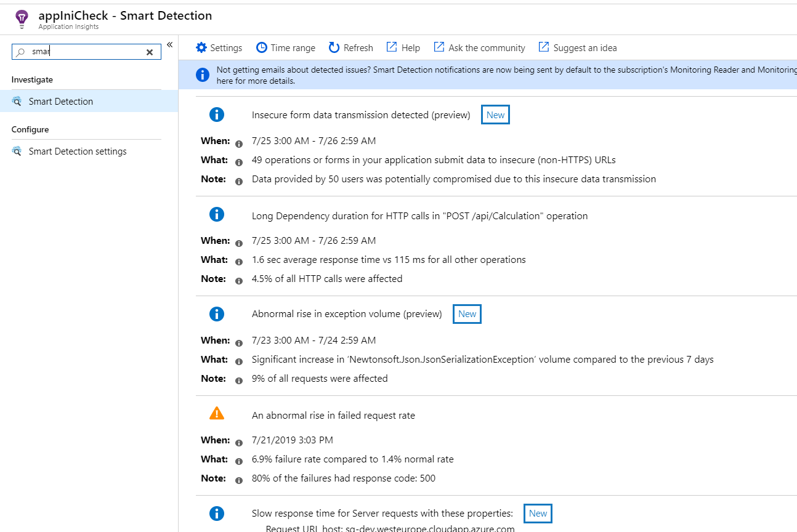This screenshot has height=532, width=797.
Task: Open Smart Detection settings under Configure
Action: (x=77, y=151)
